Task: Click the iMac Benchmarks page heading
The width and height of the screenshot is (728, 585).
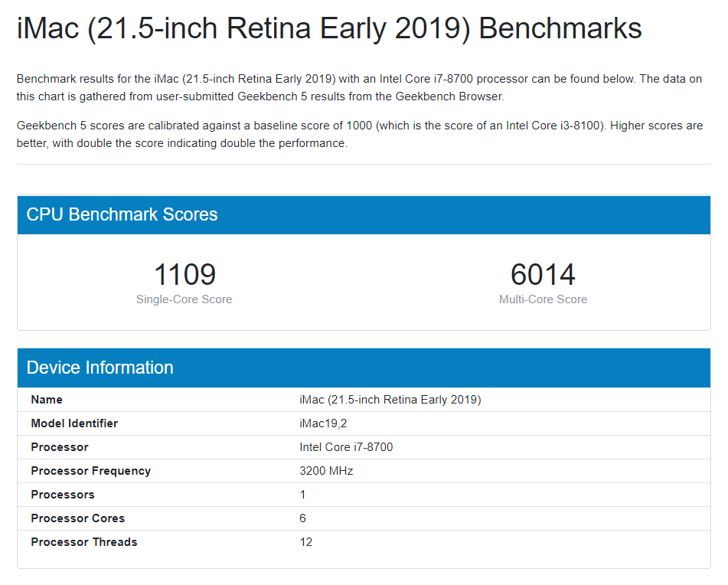Action: tap(329, 29)
